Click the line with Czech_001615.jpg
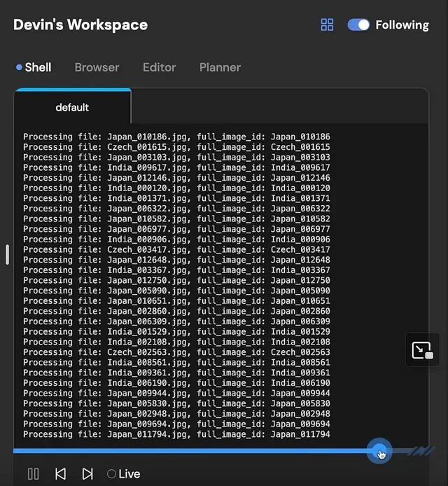Viewport: 448px width, 486px height. click(x=176, y=147)
